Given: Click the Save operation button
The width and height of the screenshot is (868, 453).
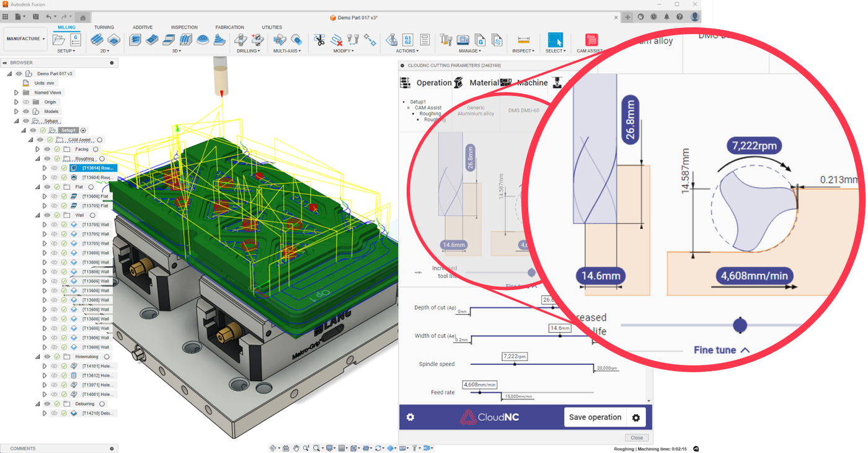Looking at the screenshot, I should 595,417.
